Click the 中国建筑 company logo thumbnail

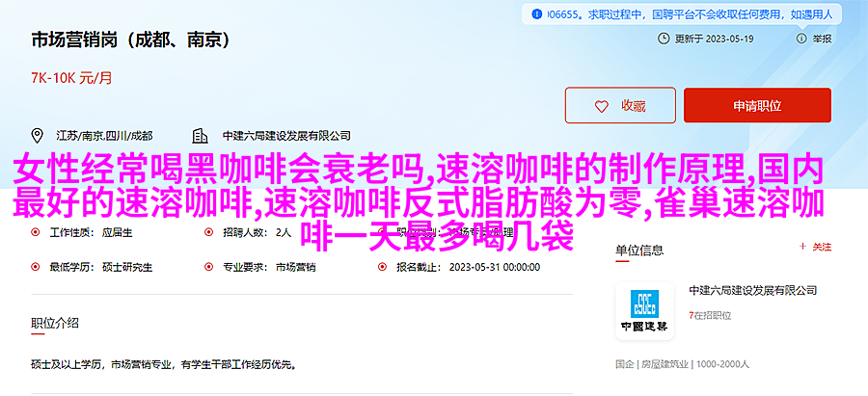pos(644,311)
